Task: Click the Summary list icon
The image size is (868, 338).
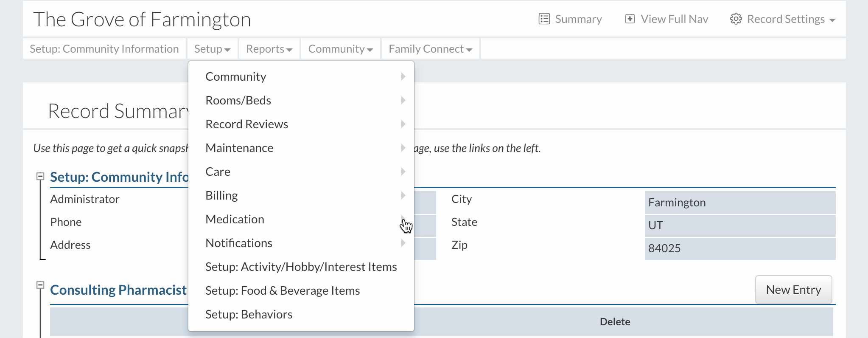Action: (x=544, y=19)
